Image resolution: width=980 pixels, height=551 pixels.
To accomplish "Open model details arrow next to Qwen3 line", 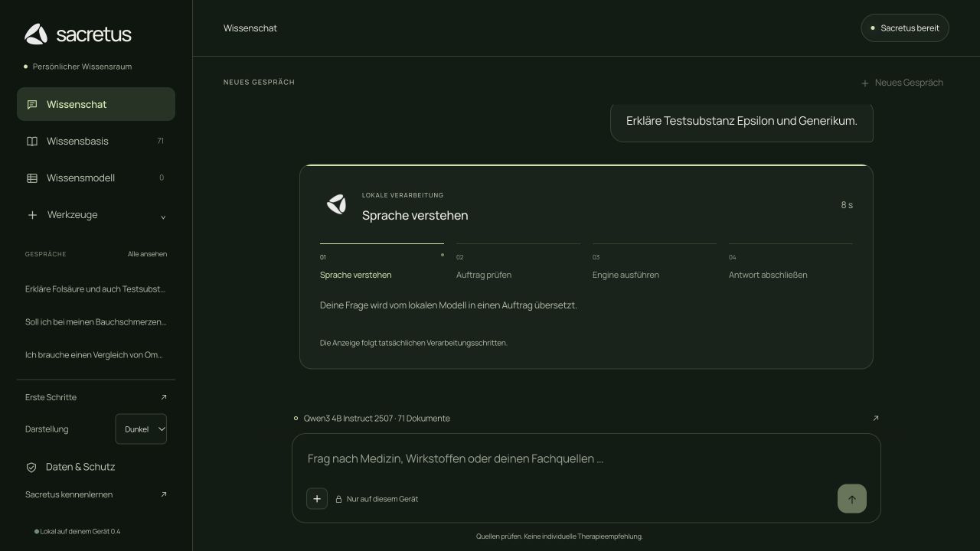I will pos(876,418).
